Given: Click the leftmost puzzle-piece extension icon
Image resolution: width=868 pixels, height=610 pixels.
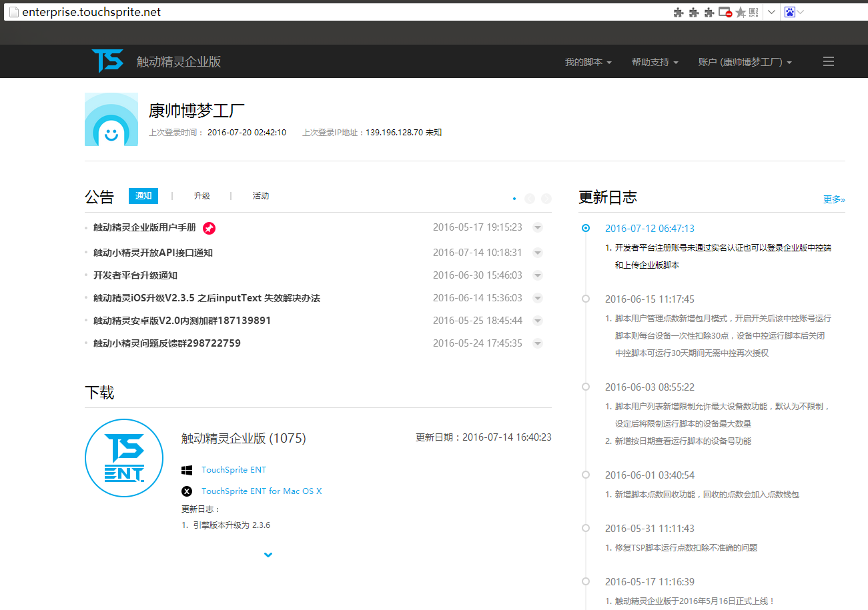Looking at the screenshot, I should (x=679, y=12).
